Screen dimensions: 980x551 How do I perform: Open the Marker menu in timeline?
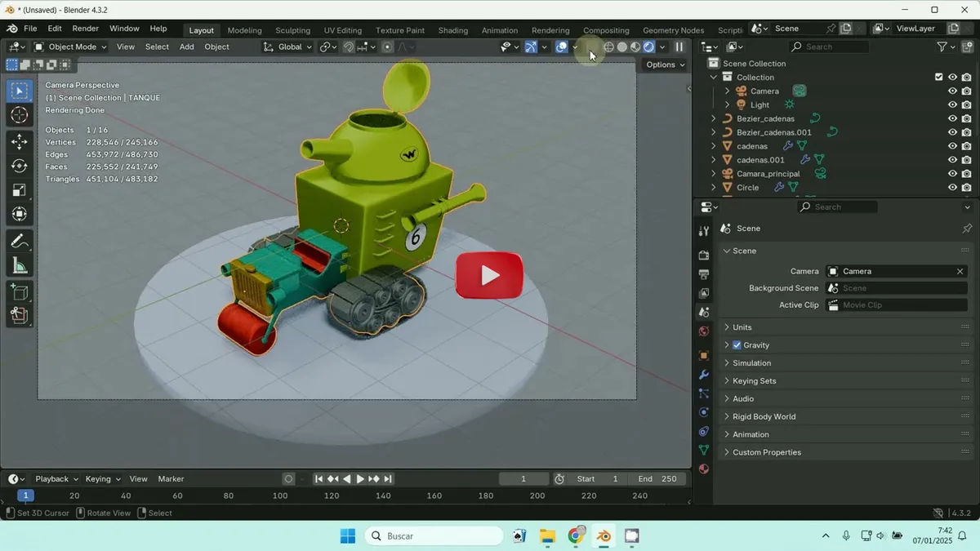coord(171,479)
